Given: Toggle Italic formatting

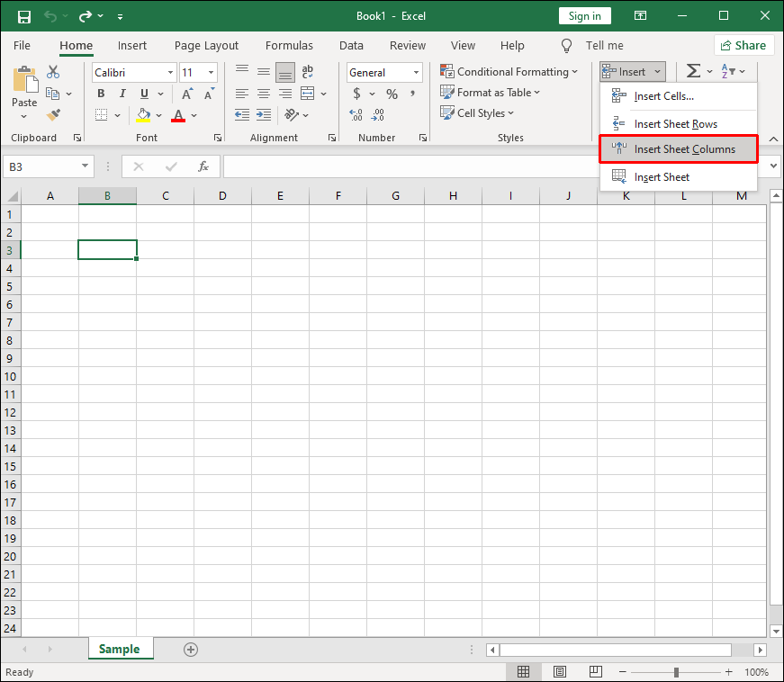Looking at the screenshot, I should click(122, 94).
